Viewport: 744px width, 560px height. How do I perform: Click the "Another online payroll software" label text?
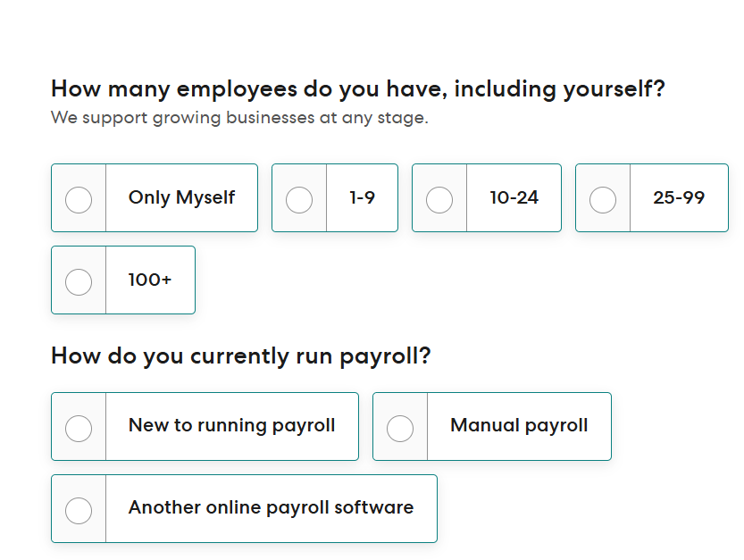pyautogui.click(x=271, y=507)
